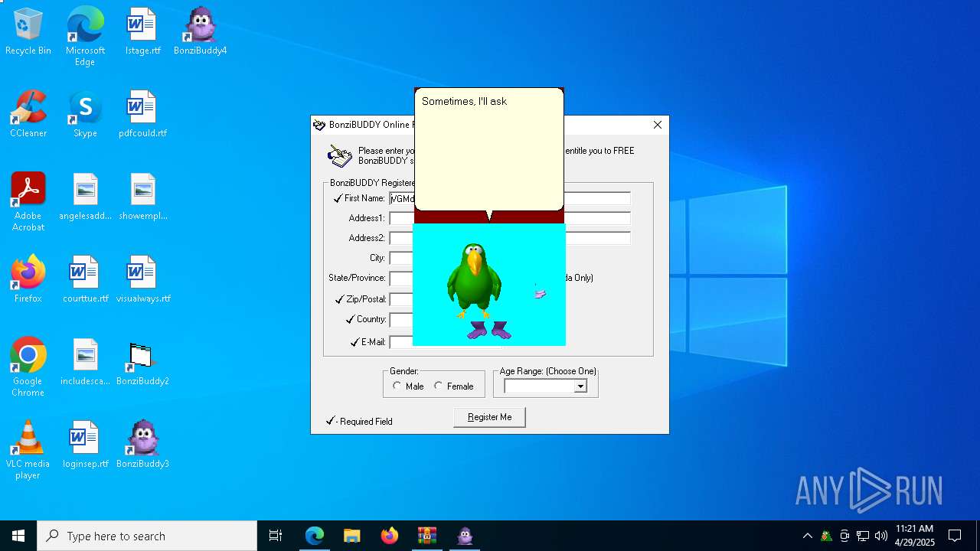
Task: Select the courttue.rtf document
Action: 85,279
